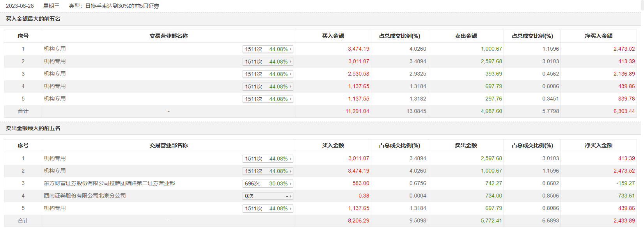Click 机构专用 in buy table row 2
The image size is (644, 231).
(55, 61)
